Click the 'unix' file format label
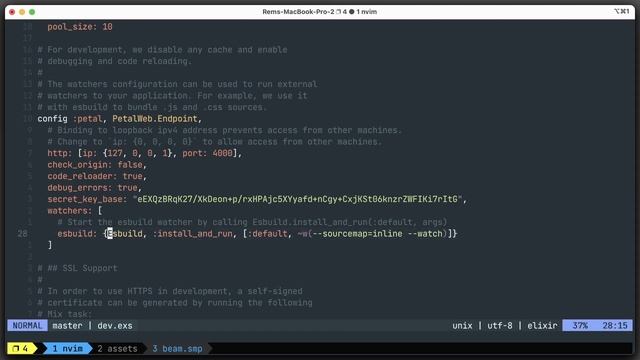The height and width of the screenshot is (360, 640). (x=462, y=326)
